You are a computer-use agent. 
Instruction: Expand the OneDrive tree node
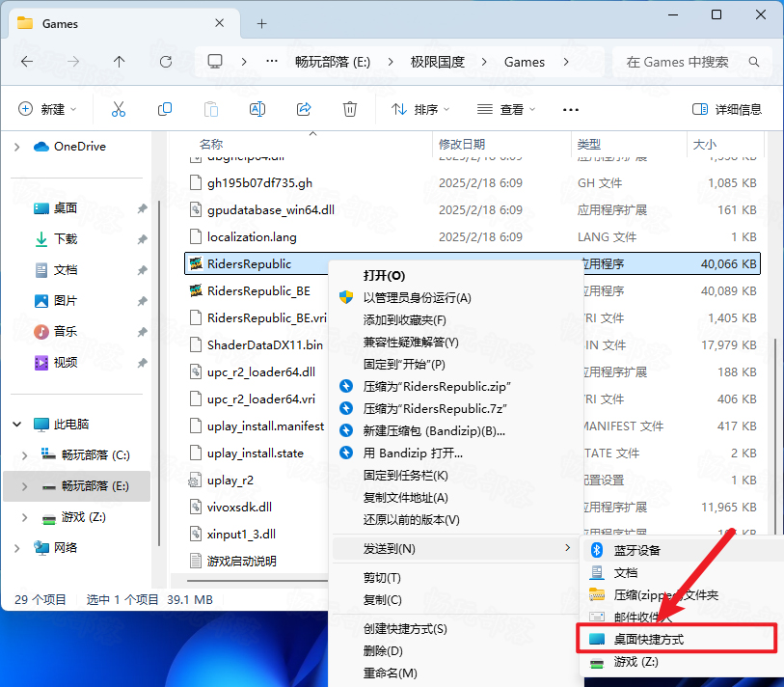[x=16, y=147]
